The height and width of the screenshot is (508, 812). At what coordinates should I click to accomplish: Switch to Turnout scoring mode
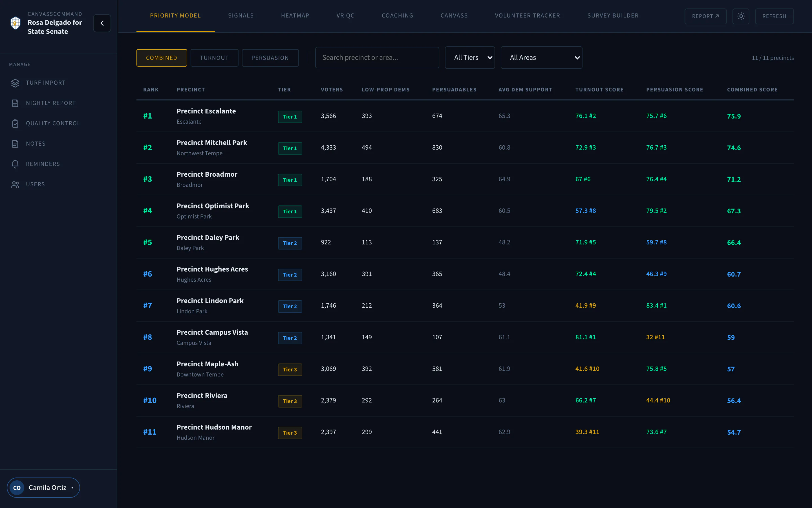coord(214,58)
